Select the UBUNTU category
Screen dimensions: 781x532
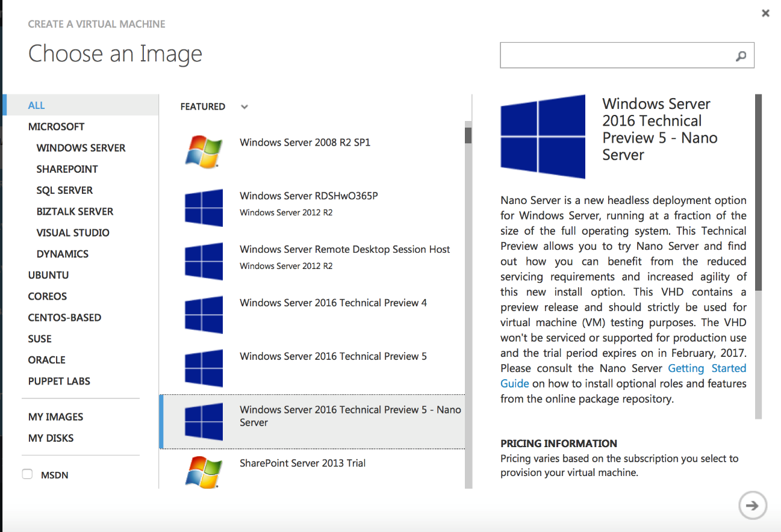(x=49, y=275)
